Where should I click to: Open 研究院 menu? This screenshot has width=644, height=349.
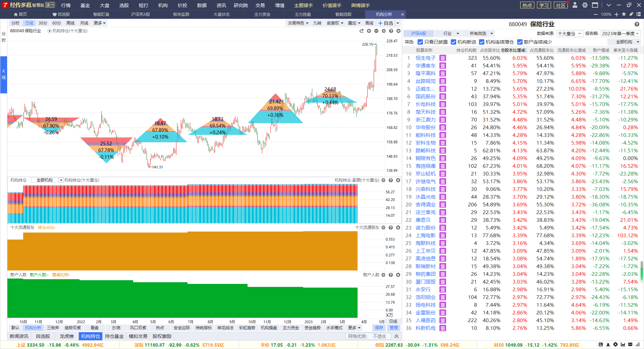click(x=241, y=5)
